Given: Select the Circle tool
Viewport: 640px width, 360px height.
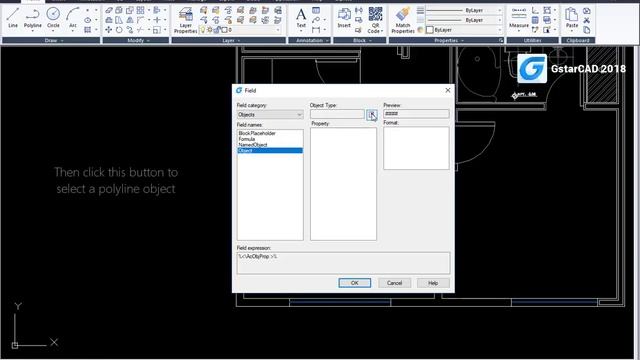Looking at the screenshot, I should pyautogui.click(x=53, y=18).
